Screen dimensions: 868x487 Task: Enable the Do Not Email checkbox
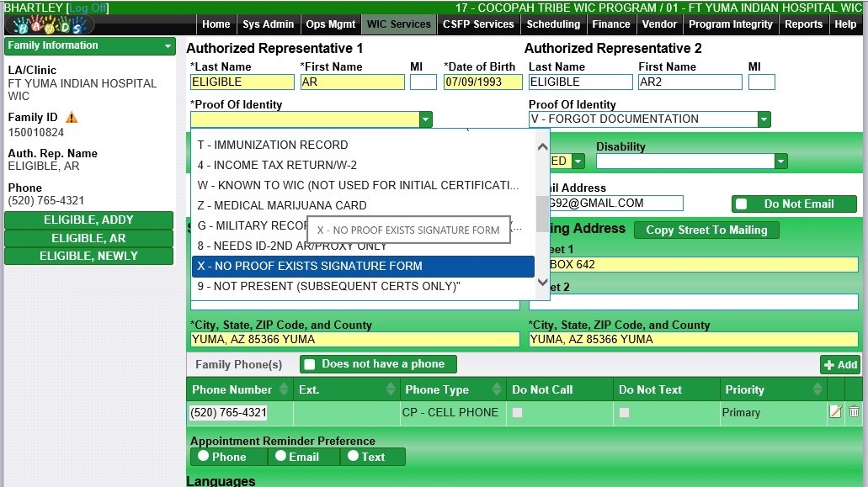tap(742, 204)
